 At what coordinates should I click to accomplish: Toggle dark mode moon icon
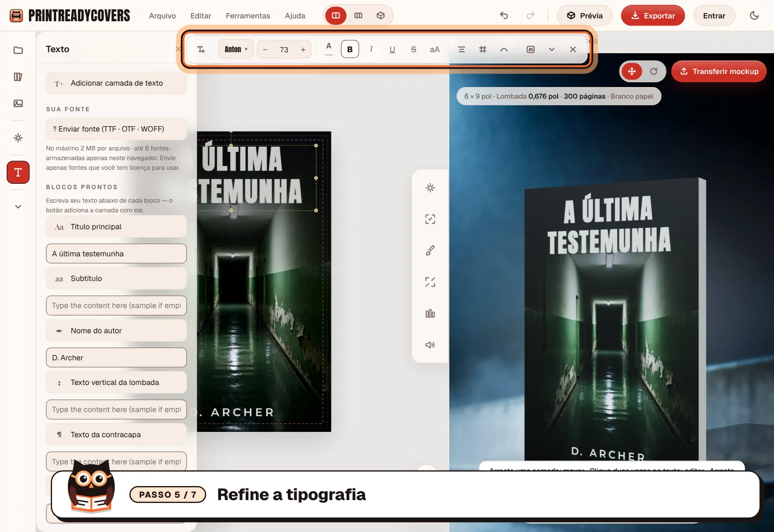[754, 15]
